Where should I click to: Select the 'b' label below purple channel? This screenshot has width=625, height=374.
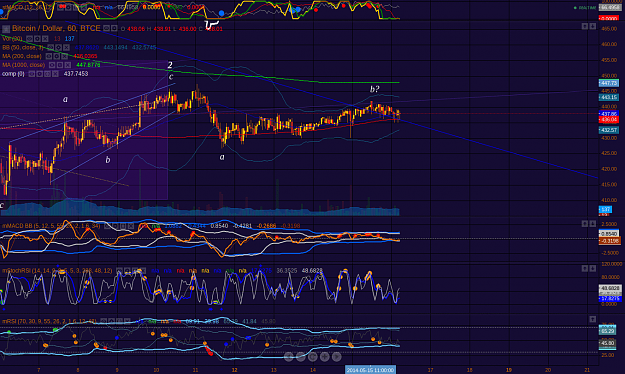108,160
